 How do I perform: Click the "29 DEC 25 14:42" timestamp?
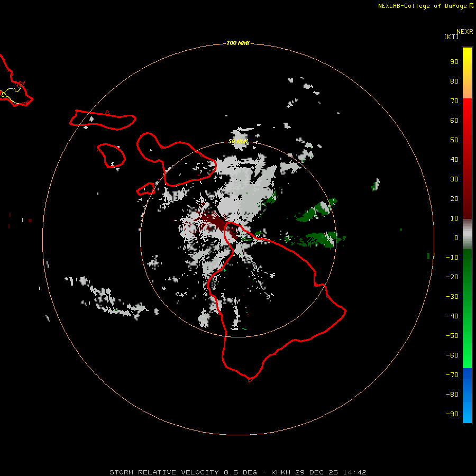331,472
